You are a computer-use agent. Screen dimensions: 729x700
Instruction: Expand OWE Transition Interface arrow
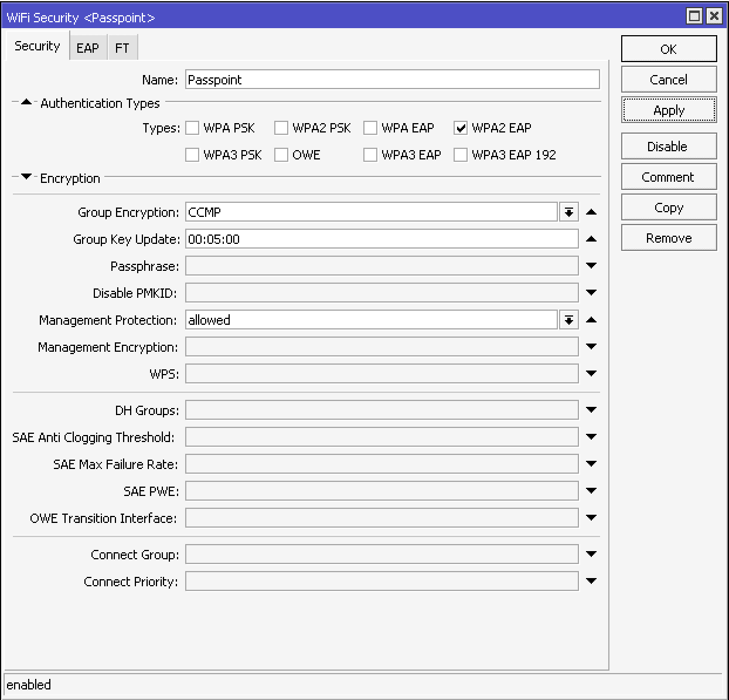click(591, 518)
